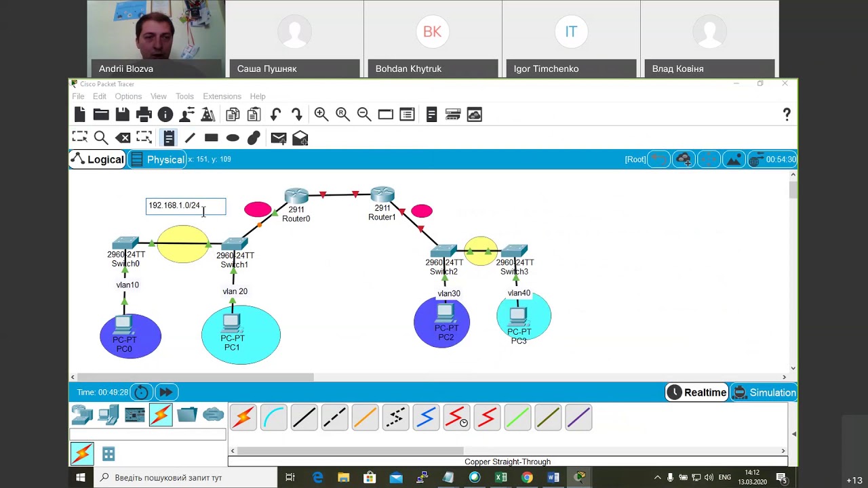The height and width of the screenshot is (488, 868).
Task: Activate the Delete tool
Action: click(x=122, y=138)
